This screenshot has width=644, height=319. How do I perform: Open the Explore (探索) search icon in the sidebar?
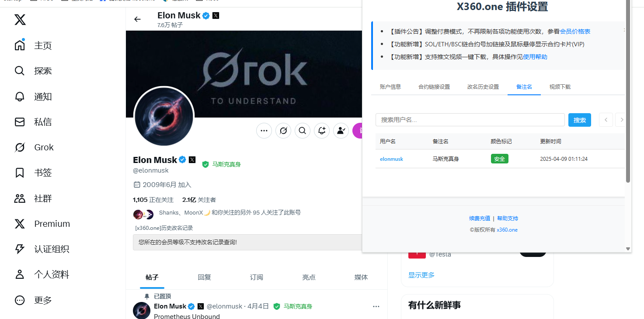pyautogui.click(x=20, y=71)
